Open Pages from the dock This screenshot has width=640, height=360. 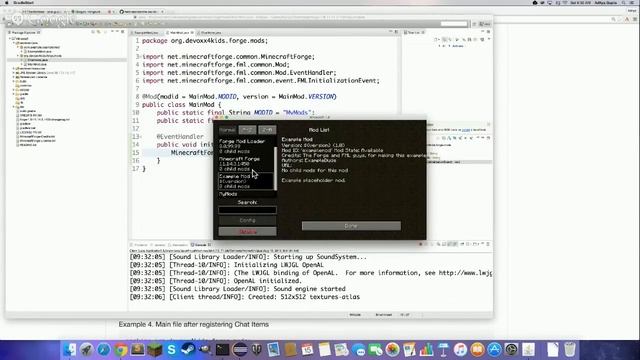(x=409, y=350)
